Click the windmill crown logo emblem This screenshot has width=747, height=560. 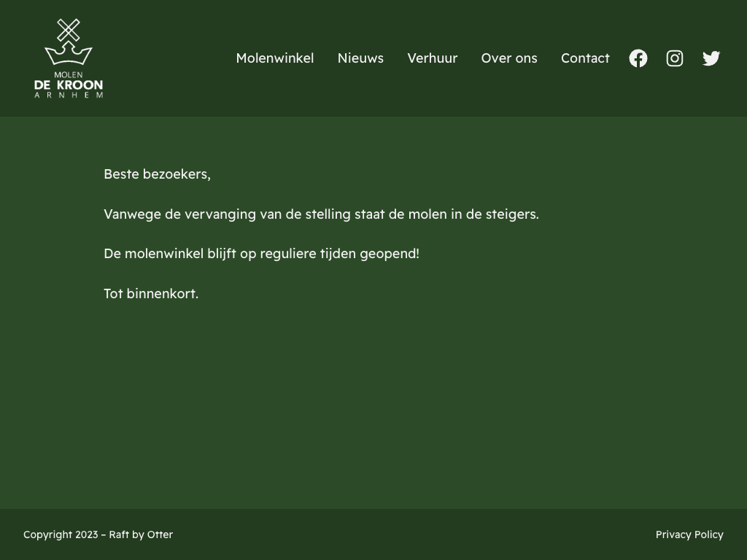coord(69,42)
